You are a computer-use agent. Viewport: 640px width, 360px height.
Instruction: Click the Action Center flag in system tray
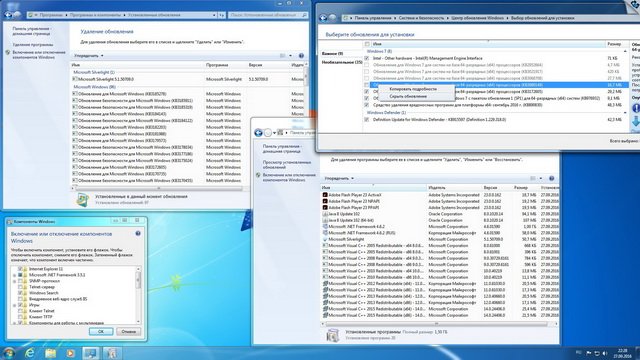589,353
